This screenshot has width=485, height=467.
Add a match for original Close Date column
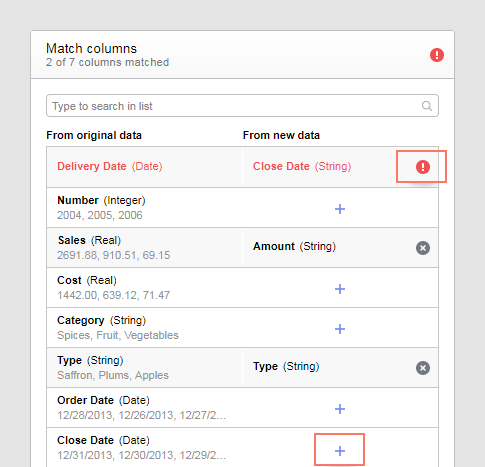pyautogui.click(x=340, y=451)
